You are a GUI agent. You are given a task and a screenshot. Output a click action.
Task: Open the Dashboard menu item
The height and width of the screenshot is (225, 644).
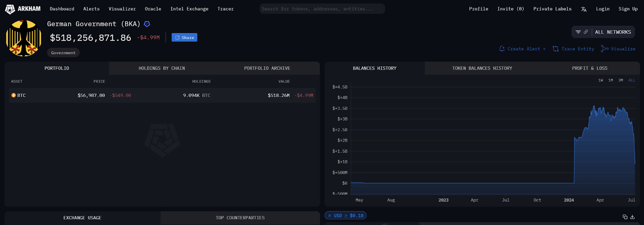tap(62, 9)
